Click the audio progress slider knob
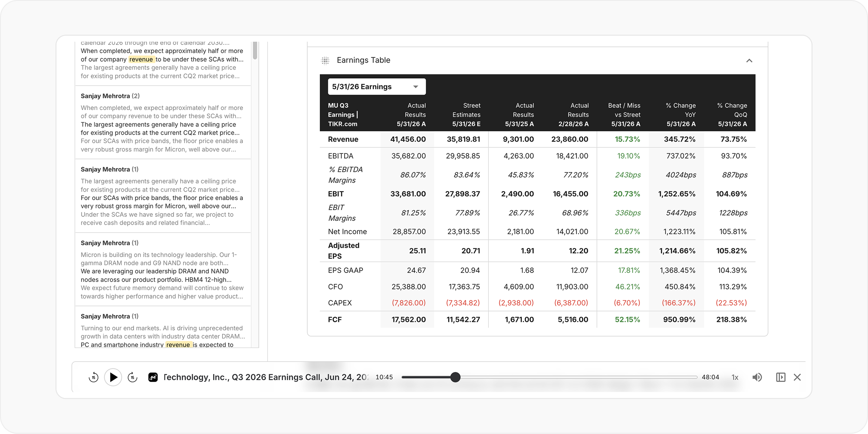The height and width of the screenshot is (434, 868). [x=455, y=377]
